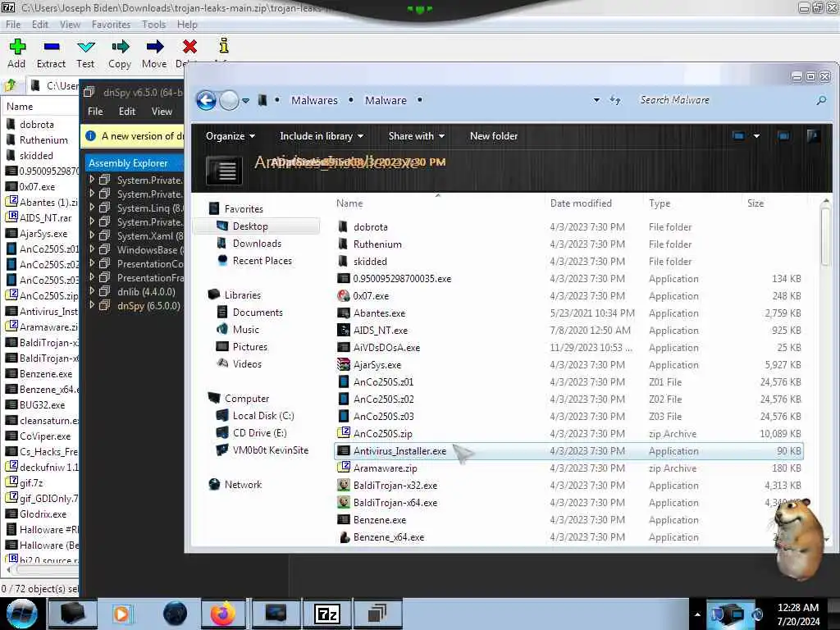840x630 pixels.
Task: Select Benzene_x64.exe icon in Explorer
Action: pyautogui.click(x=344, y=536)
